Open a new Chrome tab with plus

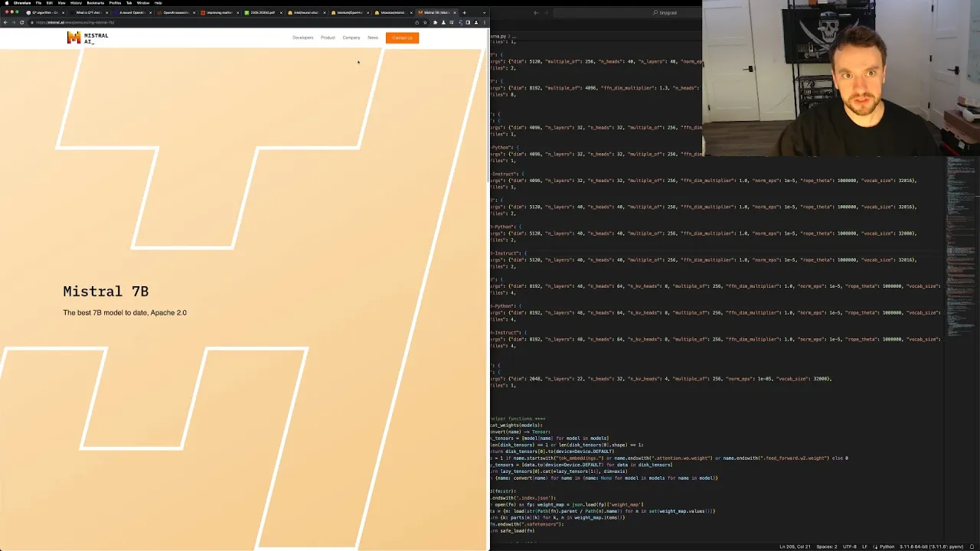click(x=464, y=12)
